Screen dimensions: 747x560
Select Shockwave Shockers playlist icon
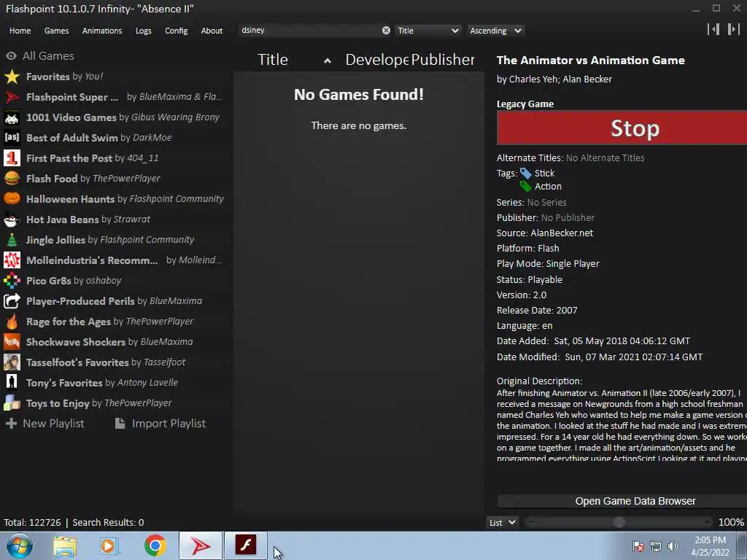coord(12,342)
